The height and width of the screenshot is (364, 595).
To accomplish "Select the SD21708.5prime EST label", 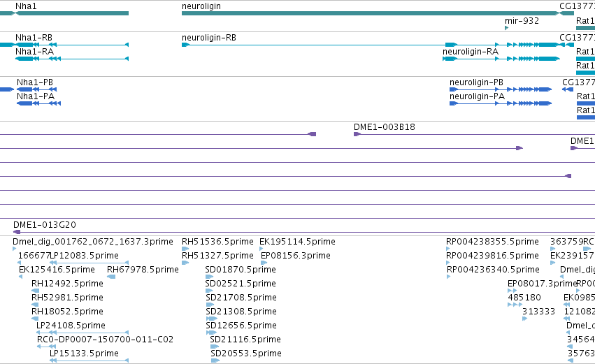I will 241,298.
